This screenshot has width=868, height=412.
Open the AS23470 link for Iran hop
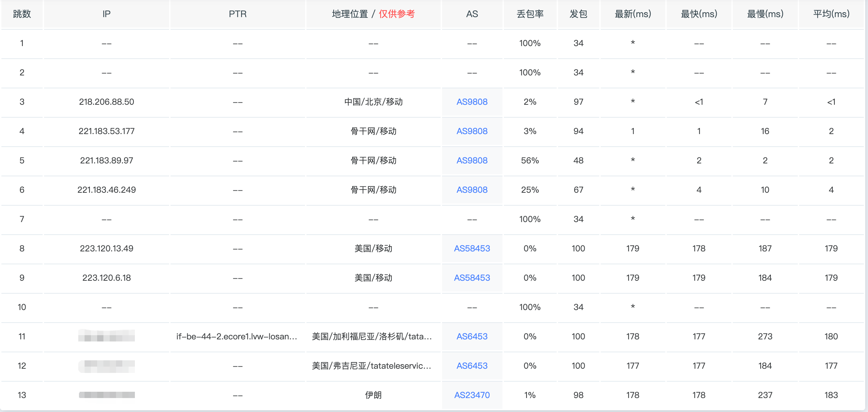point(472,395)
